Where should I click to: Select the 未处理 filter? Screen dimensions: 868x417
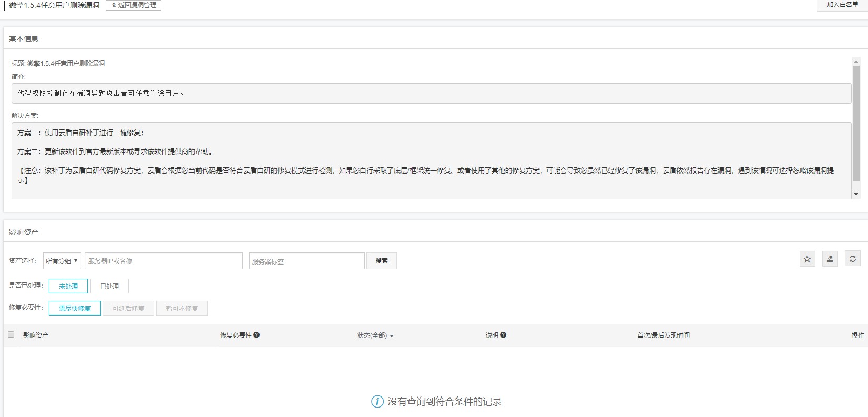pos(68,286)
